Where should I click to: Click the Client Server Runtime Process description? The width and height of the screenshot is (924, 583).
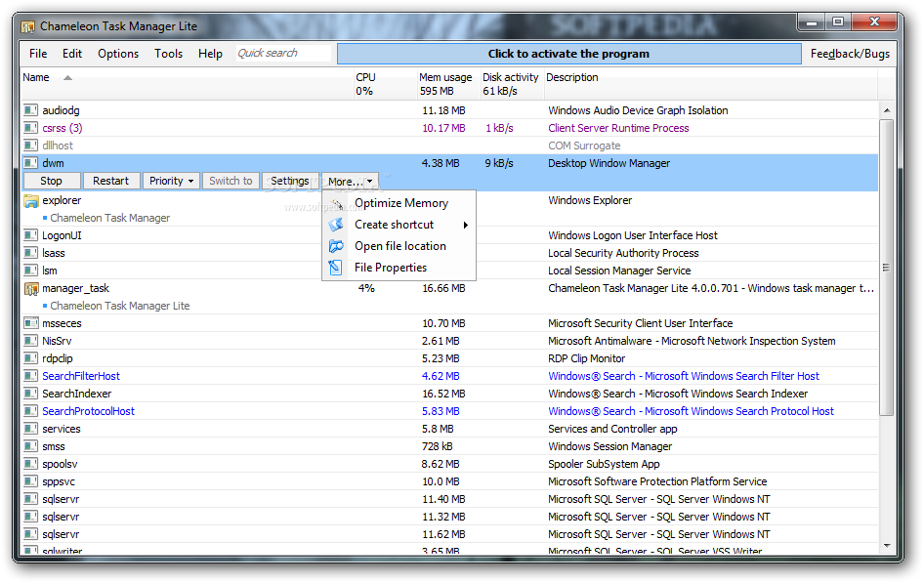tap(618, 128)
